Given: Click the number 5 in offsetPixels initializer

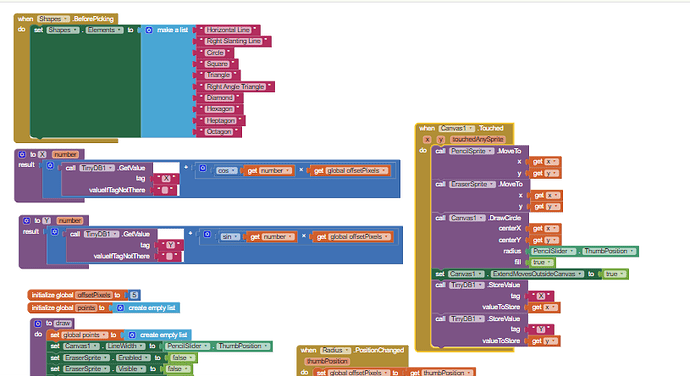Looking at the screenshot, I should [134, 295].
